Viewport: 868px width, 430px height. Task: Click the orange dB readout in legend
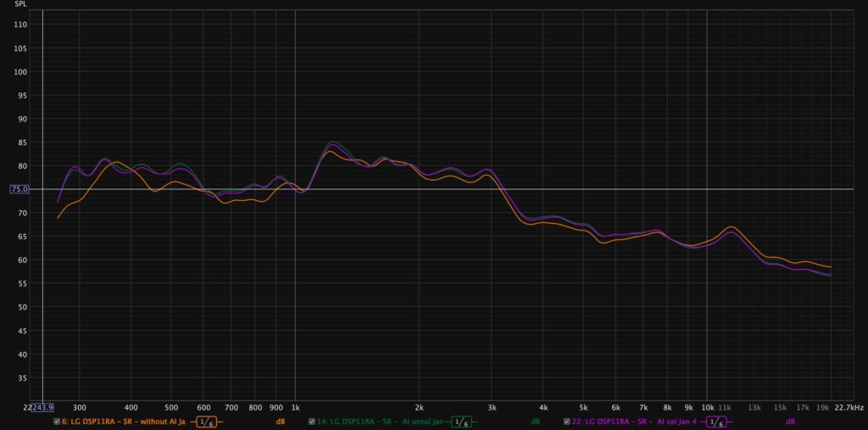coord(281,422)
